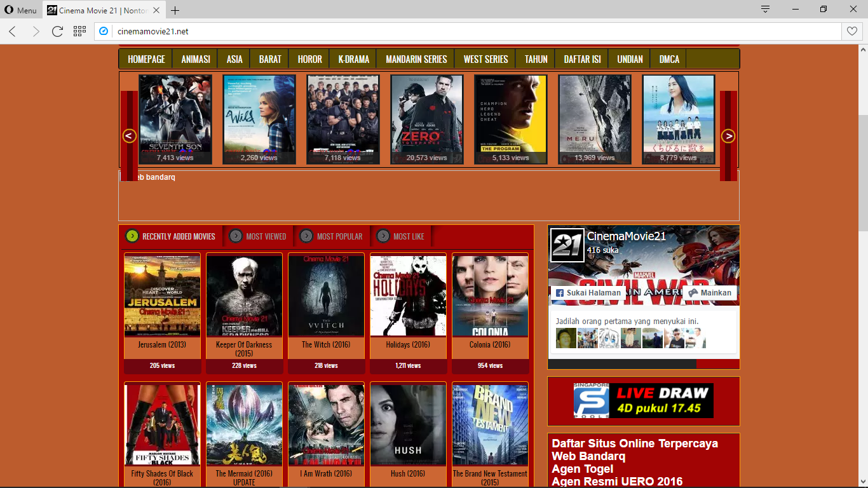
Task: Click the address bar with cinemamovie21.net
Action: click(468, 31)
